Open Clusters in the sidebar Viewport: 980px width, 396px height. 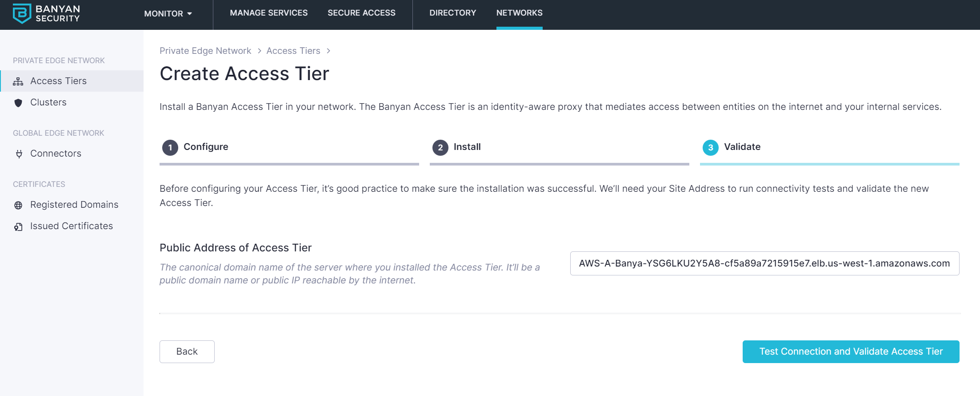(x=48, y=102)
